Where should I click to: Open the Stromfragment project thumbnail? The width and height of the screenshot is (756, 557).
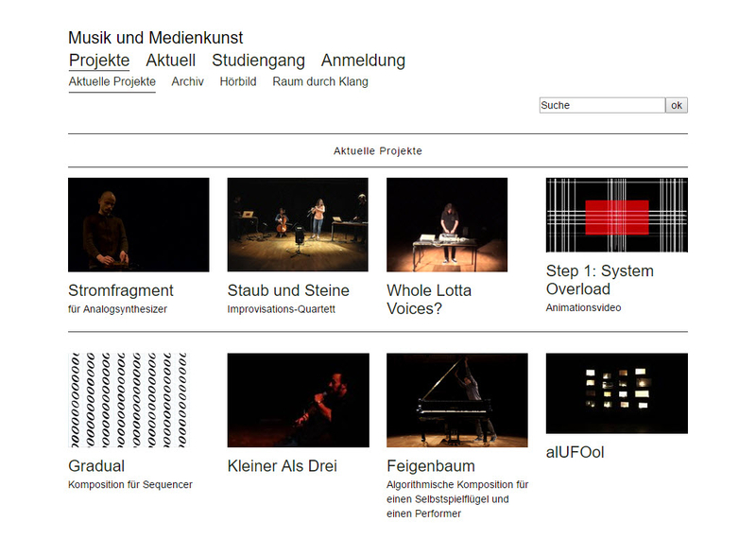coord(138,224)
